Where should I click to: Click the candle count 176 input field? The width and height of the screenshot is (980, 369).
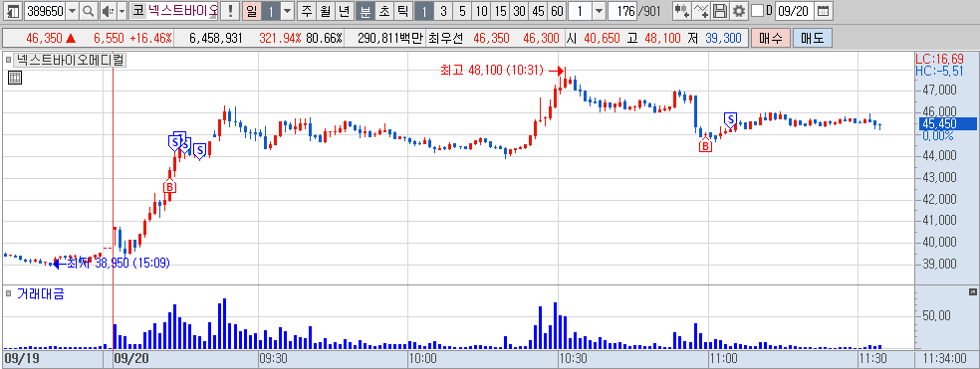pyautogui.click(x=621, y=11)
